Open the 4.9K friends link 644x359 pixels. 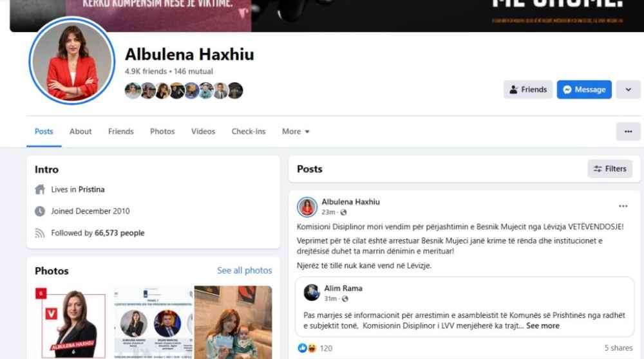coord(146,71)
